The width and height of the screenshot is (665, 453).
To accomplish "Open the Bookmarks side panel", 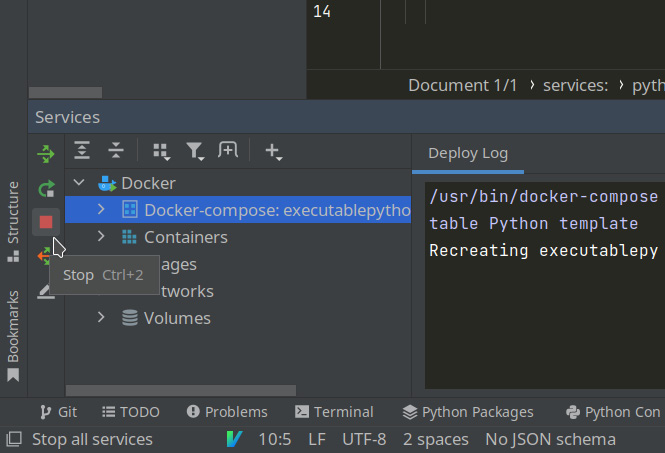I will pos(13,336).
